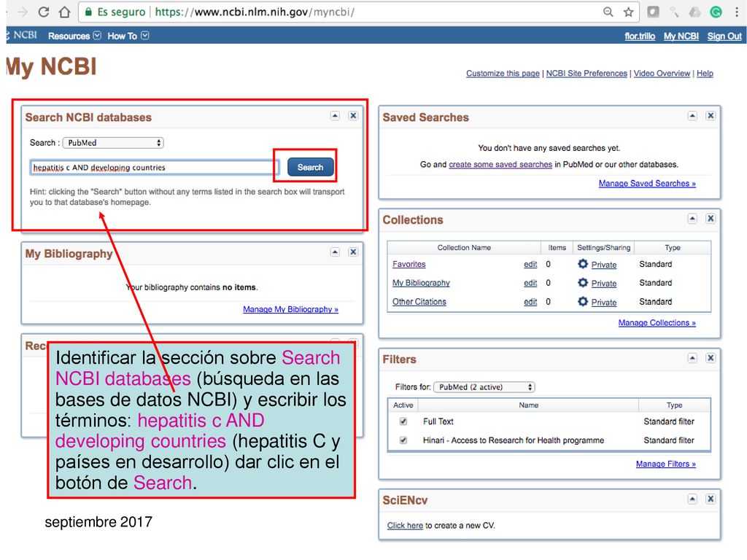Image resolution: width=747 pixels, height=560 pixels.
Task: Open the My Bibliography collection link
Action: (x=421, y=283)
